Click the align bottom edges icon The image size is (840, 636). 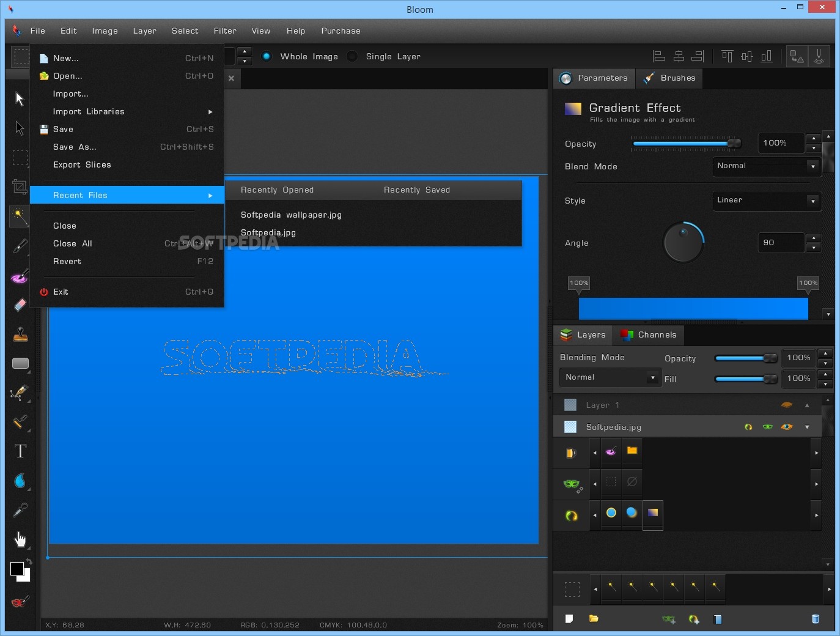766,56
